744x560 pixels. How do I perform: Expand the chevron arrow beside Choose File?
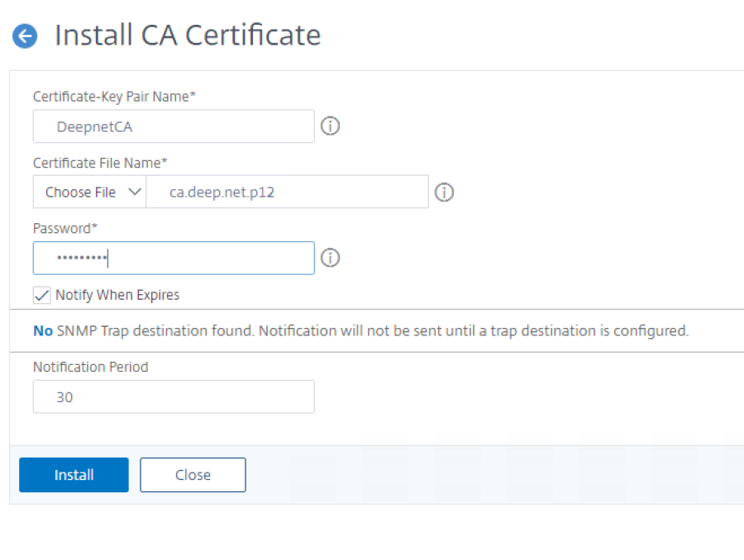pyautogui.click(x=135, y=192)
